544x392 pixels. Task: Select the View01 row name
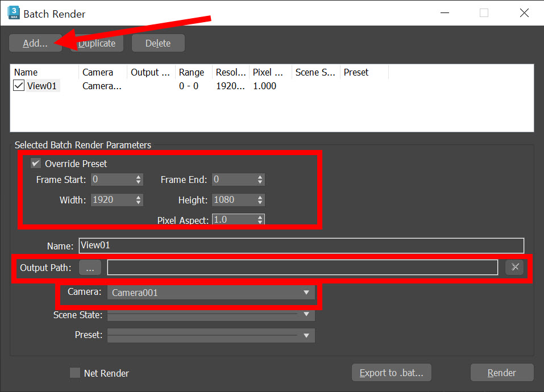(42, 86)
